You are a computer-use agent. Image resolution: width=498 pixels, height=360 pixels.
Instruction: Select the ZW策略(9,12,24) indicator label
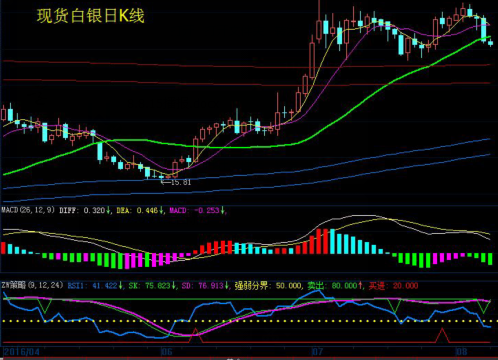click(x=32, y=285)
